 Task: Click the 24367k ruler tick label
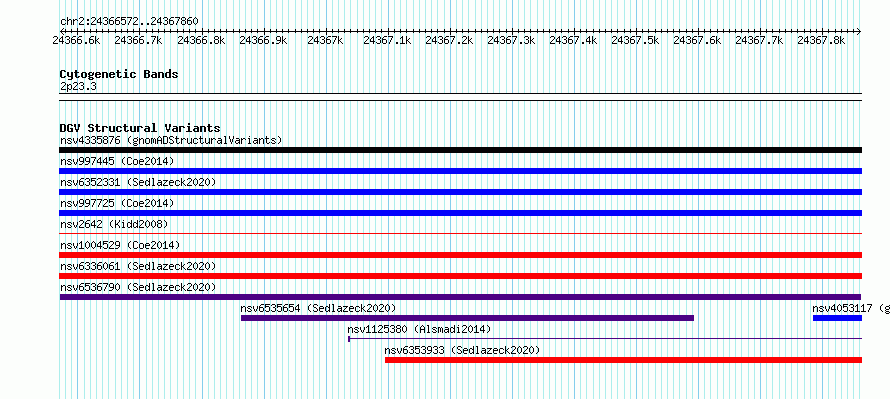pos(325,40)
